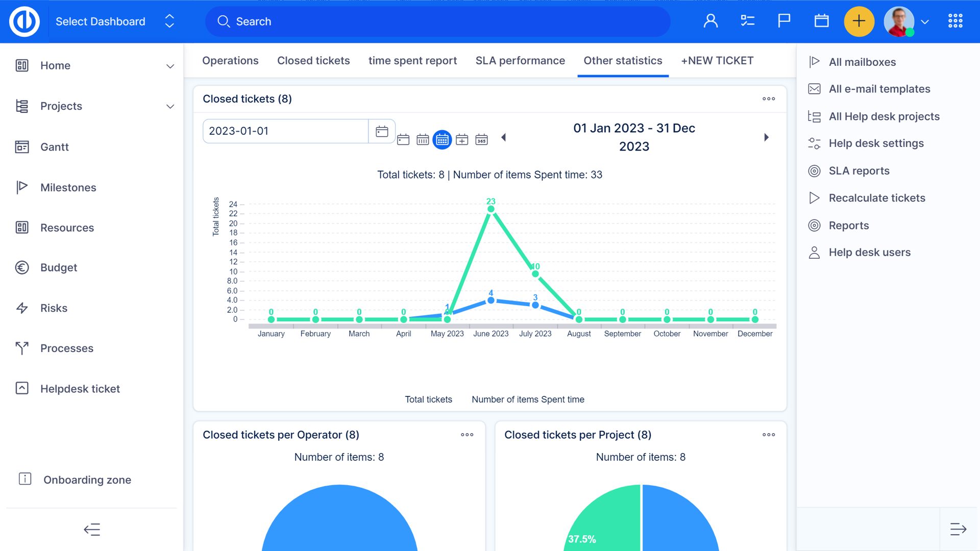Switch to SLA performance tab

tap(520, 61)
